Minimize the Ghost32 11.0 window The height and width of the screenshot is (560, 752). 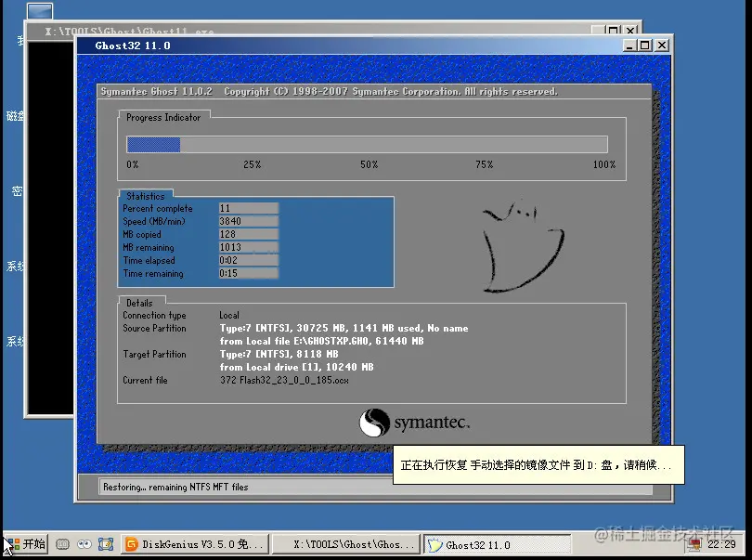(x=629, y=46)
